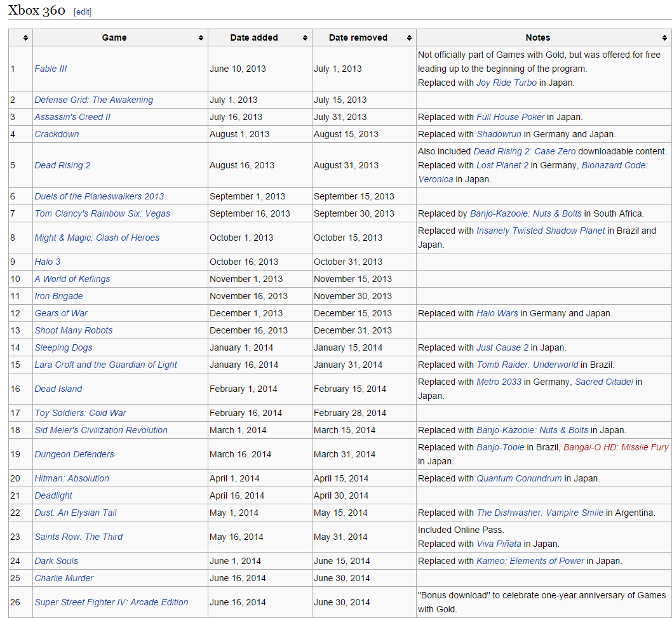The height and width of the screenshot is (618, 672).
Task: Open the Crackdown game link
Action: pyautogui.click(x=57, y=134)
